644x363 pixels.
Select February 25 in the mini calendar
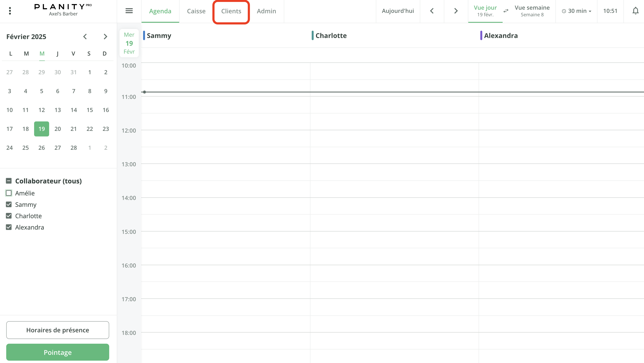[x=25, y=148]
